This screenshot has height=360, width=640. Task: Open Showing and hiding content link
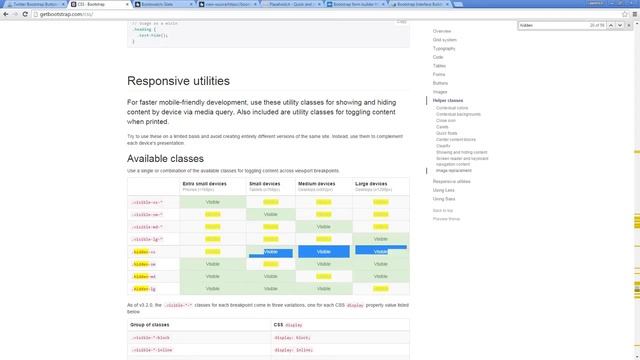(x=461, y=152)
